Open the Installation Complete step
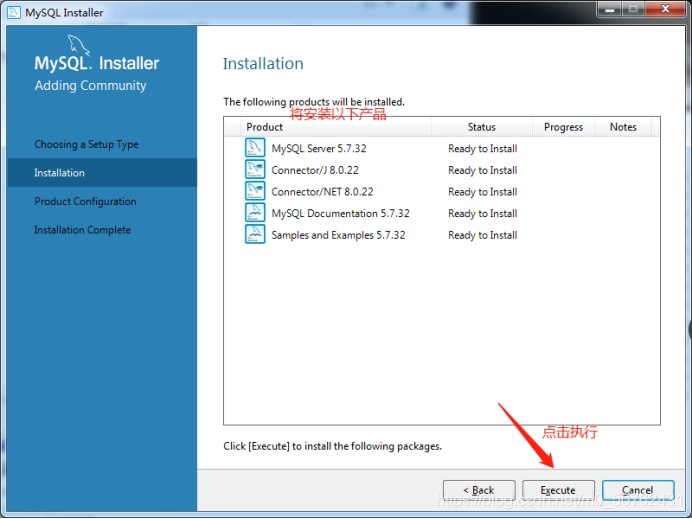Viewport: 692px width, 519px height. click(83, 230)
